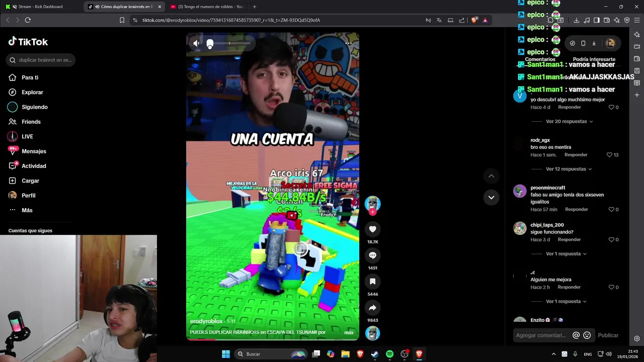Open erodyroblox username link on video
This screenshot has width=644, height=362.
coord(206,321)
